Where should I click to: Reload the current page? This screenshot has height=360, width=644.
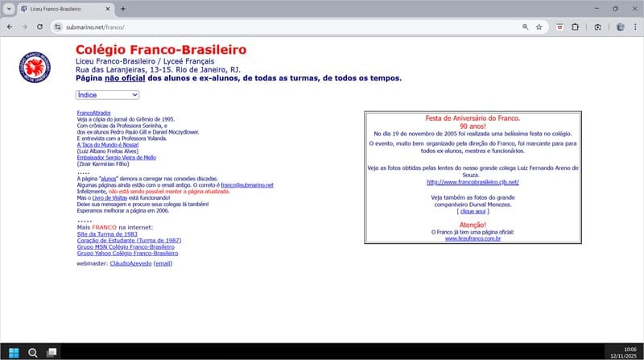pyautogui.click(x=39, y=27)
